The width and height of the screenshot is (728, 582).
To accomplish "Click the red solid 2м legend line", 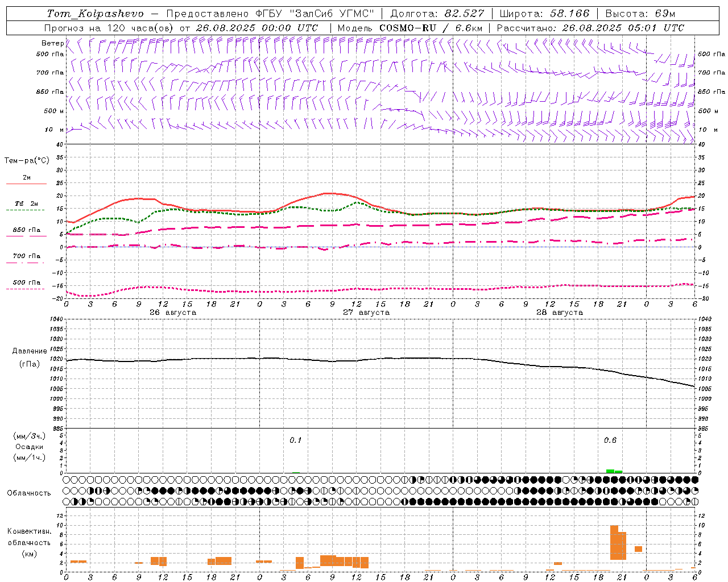I will click(x=26, y=184).
